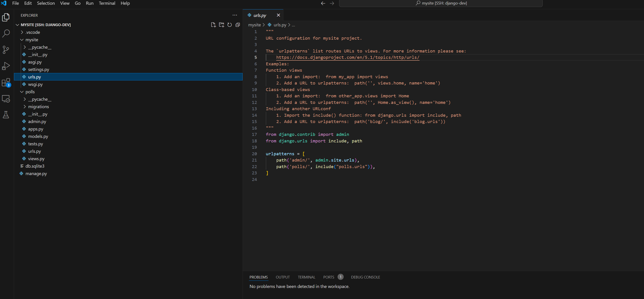
Task: Click the VS Code logo icon
Action: [x=4, y=3]
